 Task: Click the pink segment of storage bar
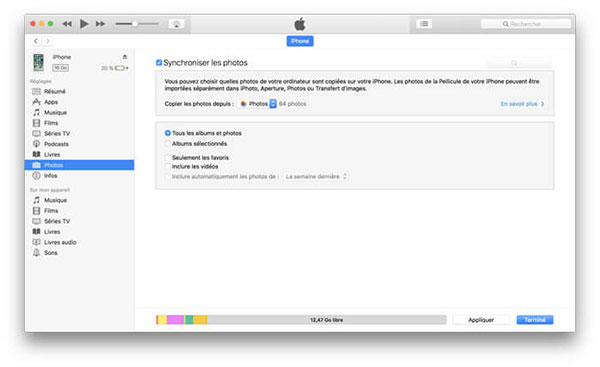click(175, 320)
